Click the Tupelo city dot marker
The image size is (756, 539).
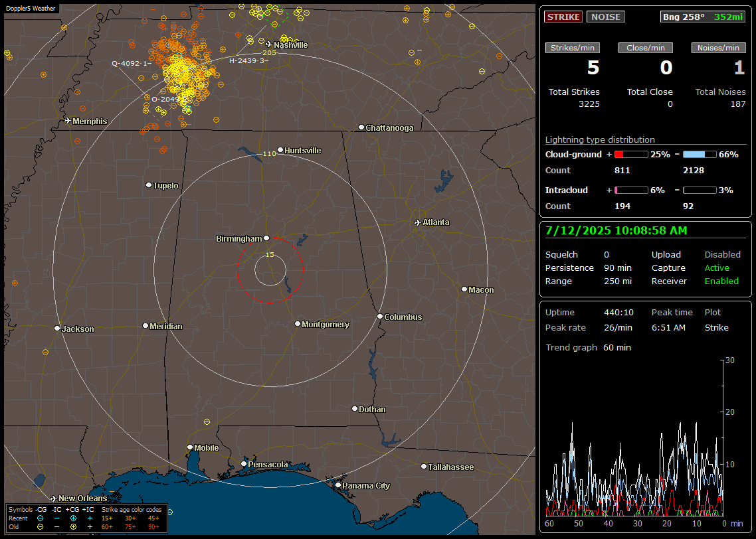point(149,185)
